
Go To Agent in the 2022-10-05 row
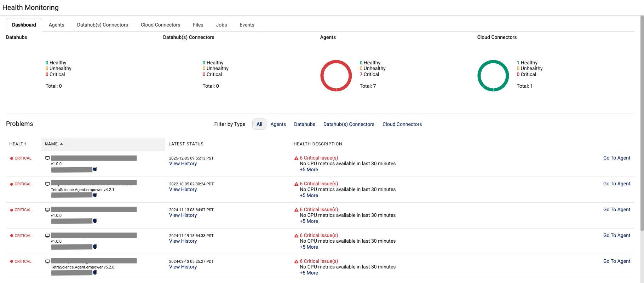coord(617,184)
